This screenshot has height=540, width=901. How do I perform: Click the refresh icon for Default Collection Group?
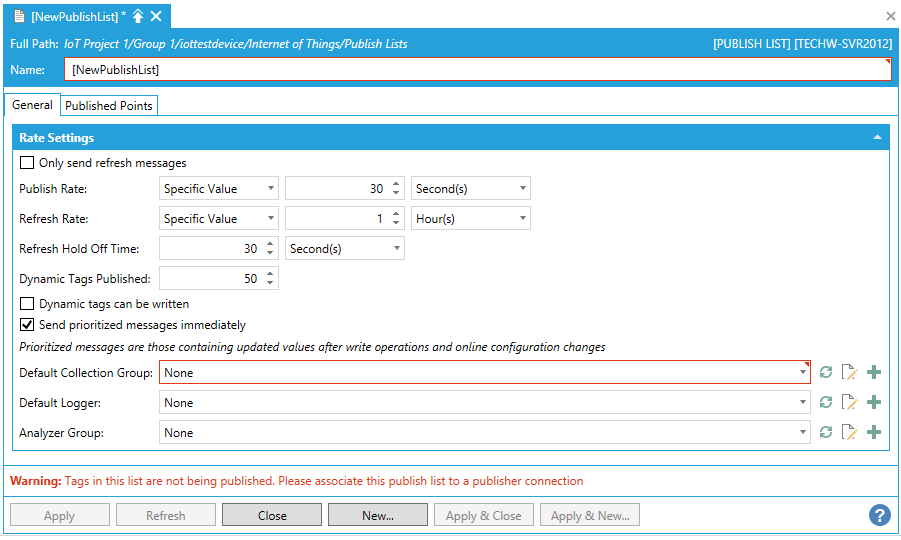(826, 373)
